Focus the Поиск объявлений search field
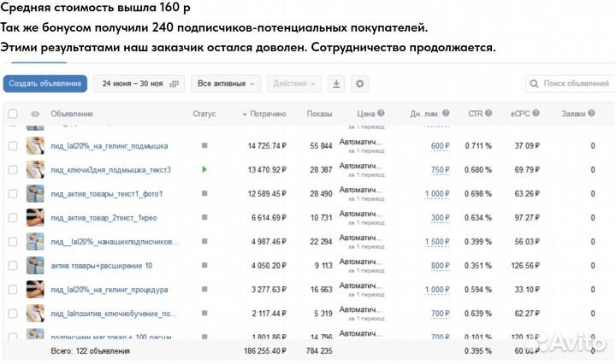The width and height of the screenshot is (616, 364). pyautogui.click(x=571, y=84)
